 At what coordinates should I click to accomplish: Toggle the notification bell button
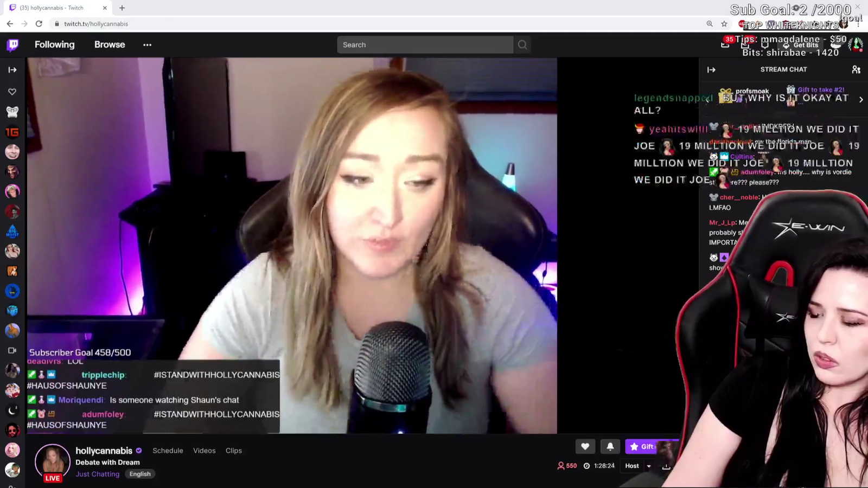click(x=610, y=446)
